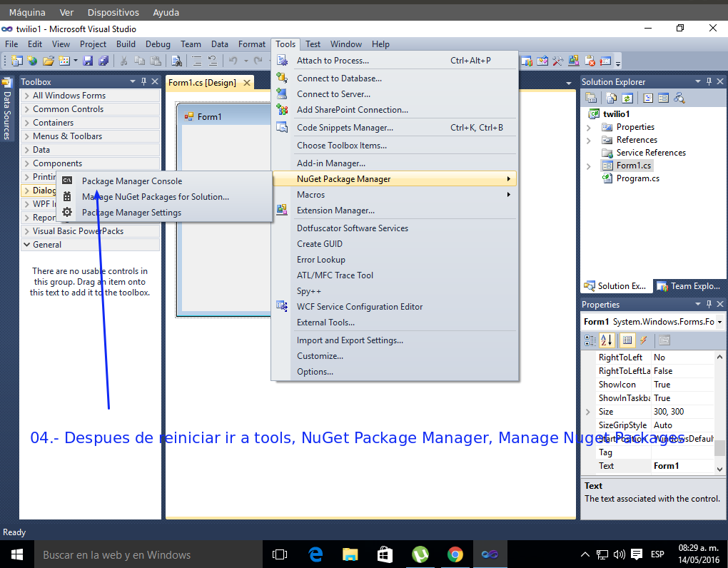Open the Data Sources side tab

coord(7,109)
